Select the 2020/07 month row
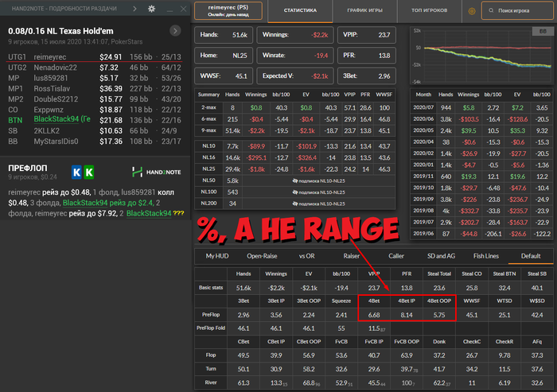The height and width of the screenshot is (392, 557). click(481, 107)
